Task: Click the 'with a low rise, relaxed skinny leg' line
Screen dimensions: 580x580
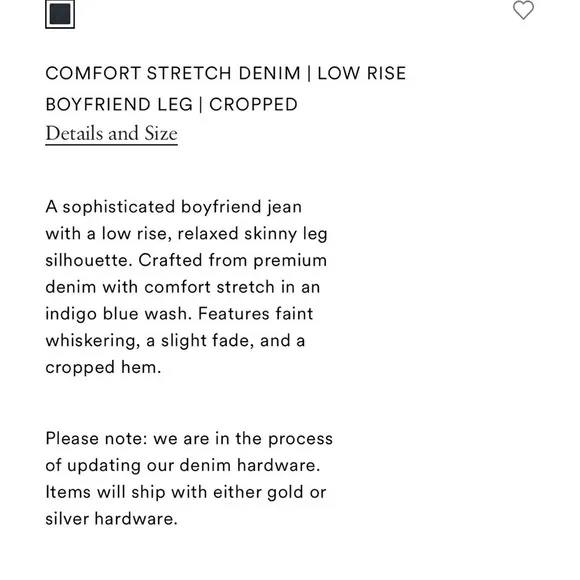Action: coord(186,234)
